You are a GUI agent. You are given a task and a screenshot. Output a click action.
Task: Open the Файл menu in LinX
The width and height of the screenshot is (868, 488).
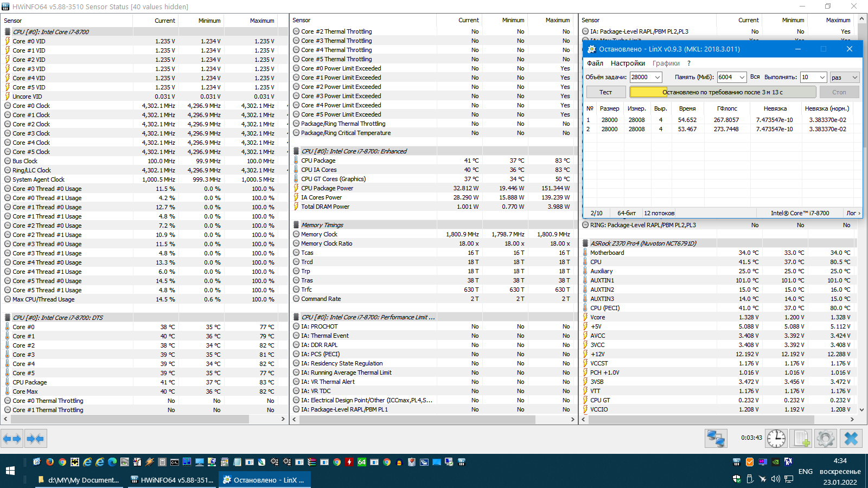[595, 63]
